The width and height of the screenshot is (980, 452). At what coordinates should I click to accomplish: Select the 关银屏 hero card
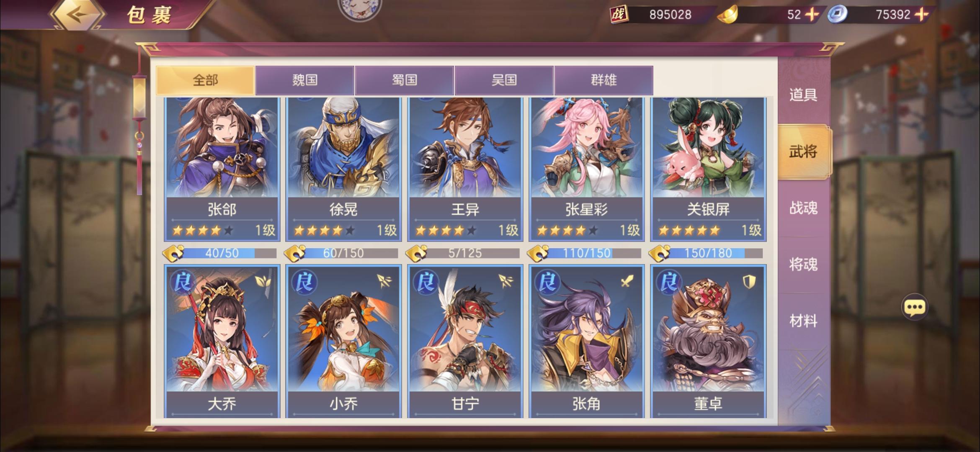(x=708, y=169)
